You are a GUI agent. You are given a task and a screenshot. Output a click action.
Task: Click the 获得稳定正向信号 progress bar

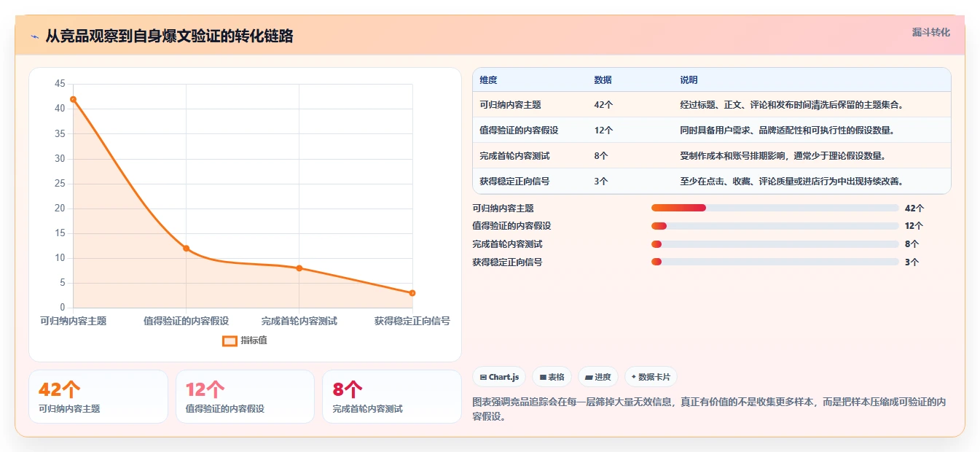click(775, 262)
